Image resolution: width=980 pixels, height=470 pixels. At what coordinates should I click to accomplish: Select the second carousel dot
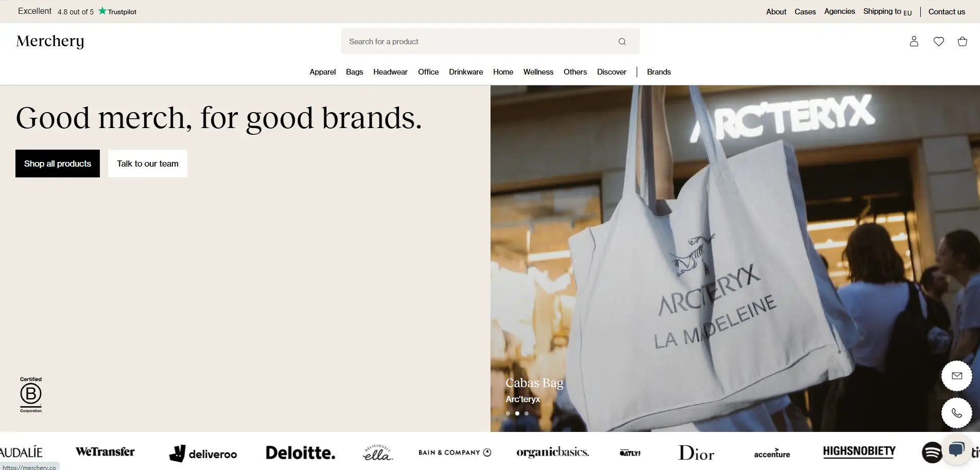[x=517, y=413]
